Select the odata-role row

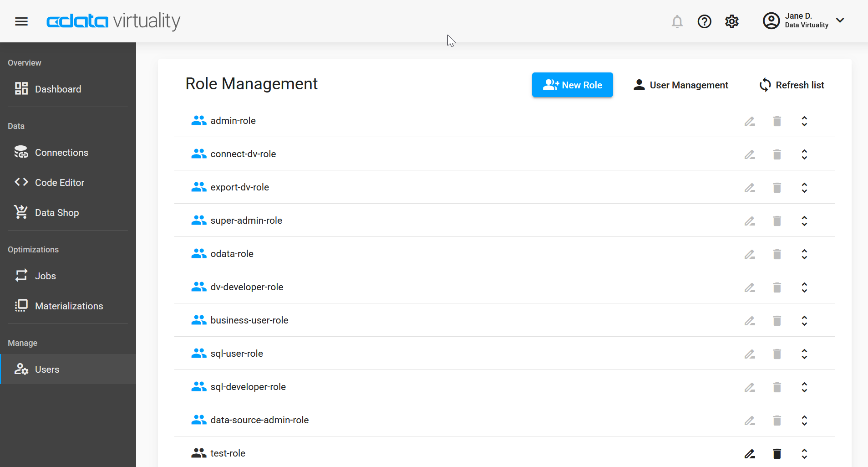click(x=232, y=253)
